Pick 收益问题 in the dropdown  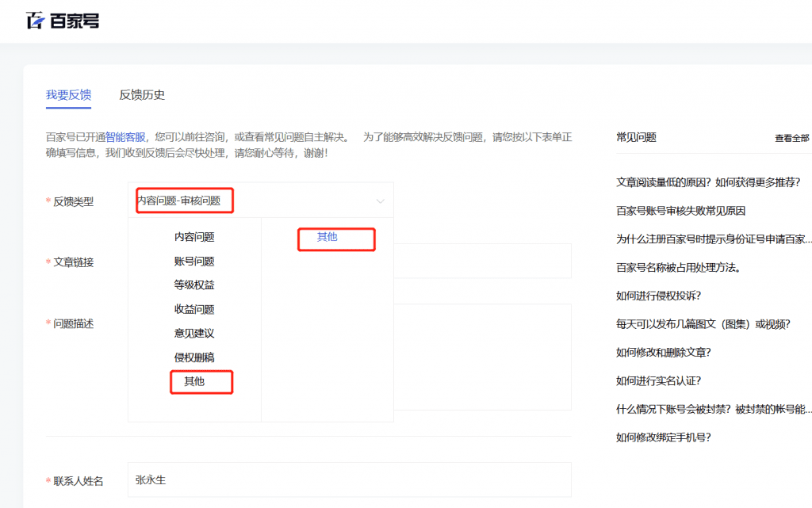194,310
